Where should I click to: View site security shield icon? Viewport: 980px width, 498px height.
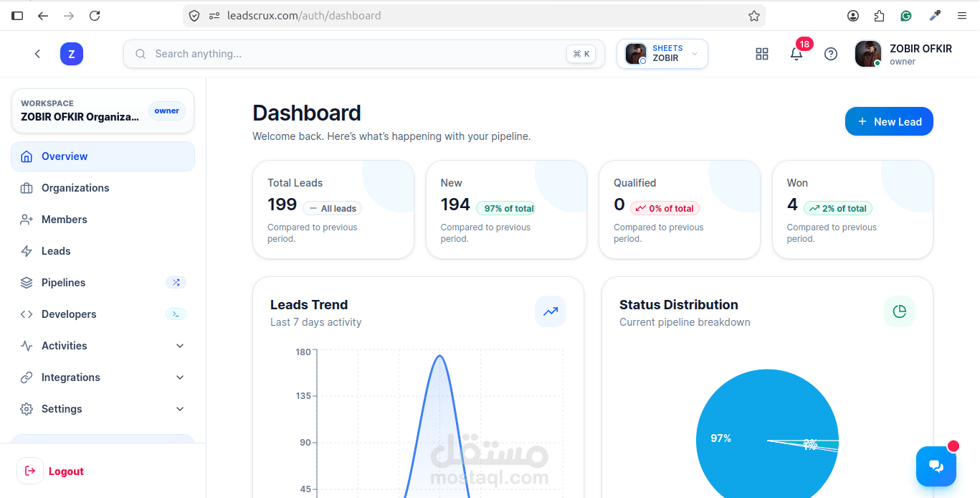pyautogui.click(x=194, y=15)
